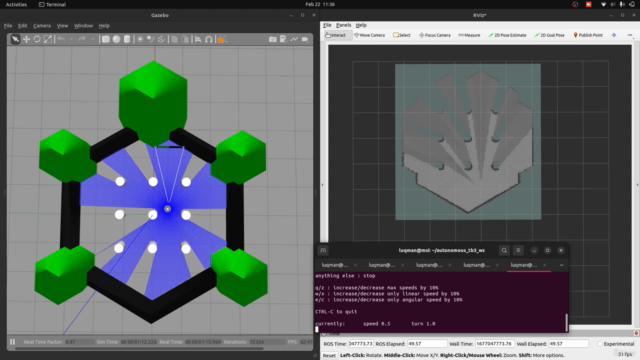Take a screenshot with Gazebo camera icon
This screenshot has height=360, width=640.
[273, 39]
